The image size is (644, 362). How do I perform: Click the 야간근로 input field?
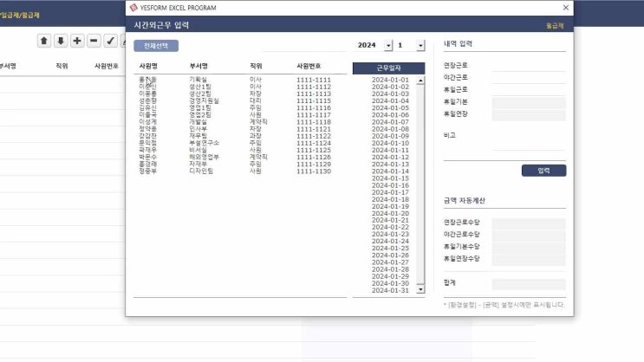(528, 77)
